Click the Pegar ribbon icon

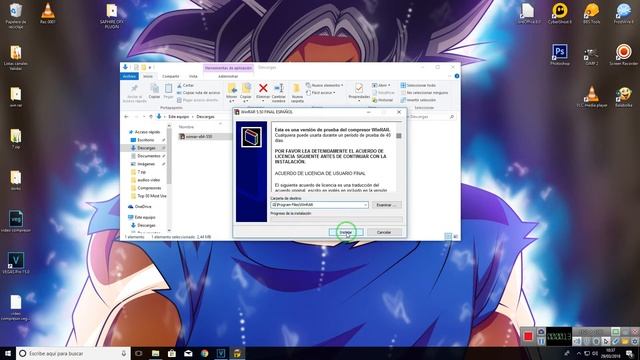point(168,89)
